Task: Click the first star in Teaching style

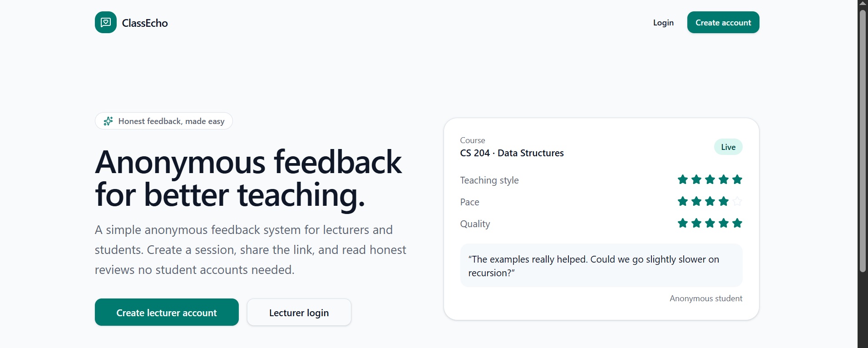Action: click(x=682, y=179)
